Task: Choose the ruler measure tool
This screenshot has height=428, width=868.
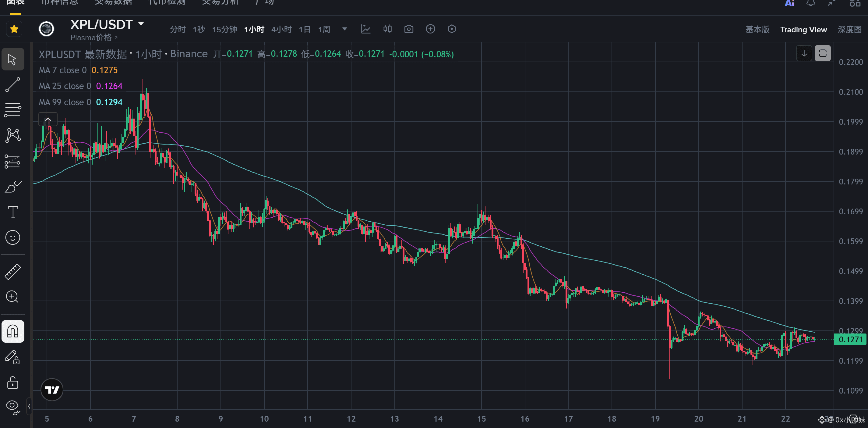Action: pos(13,272)
